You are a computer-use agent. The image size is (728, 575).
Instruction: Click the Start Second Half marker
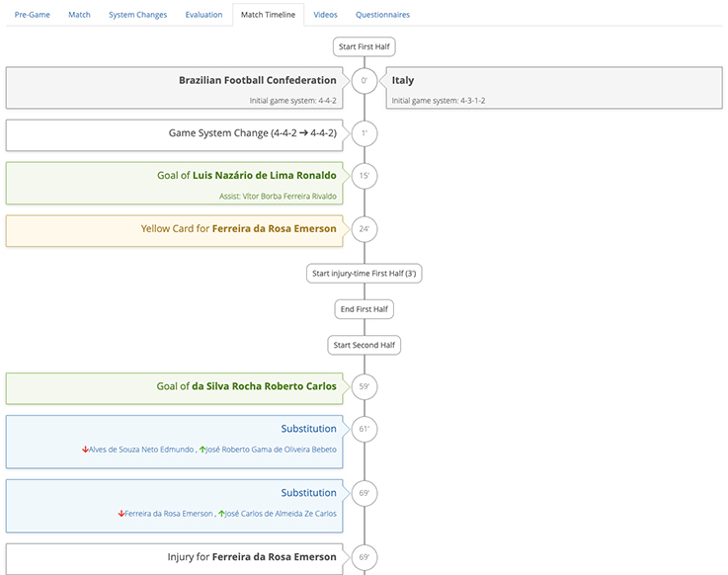click(x=364, y=345)
